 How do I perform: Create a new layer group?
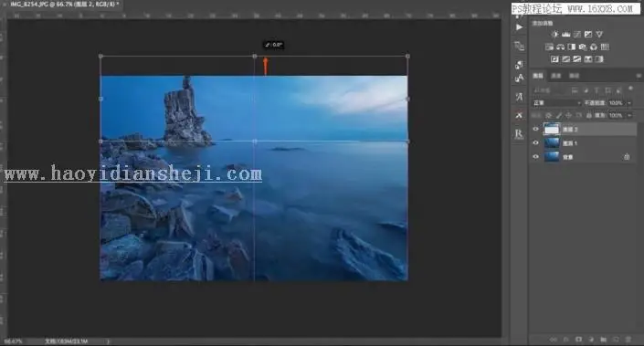(x=603, y=340)
